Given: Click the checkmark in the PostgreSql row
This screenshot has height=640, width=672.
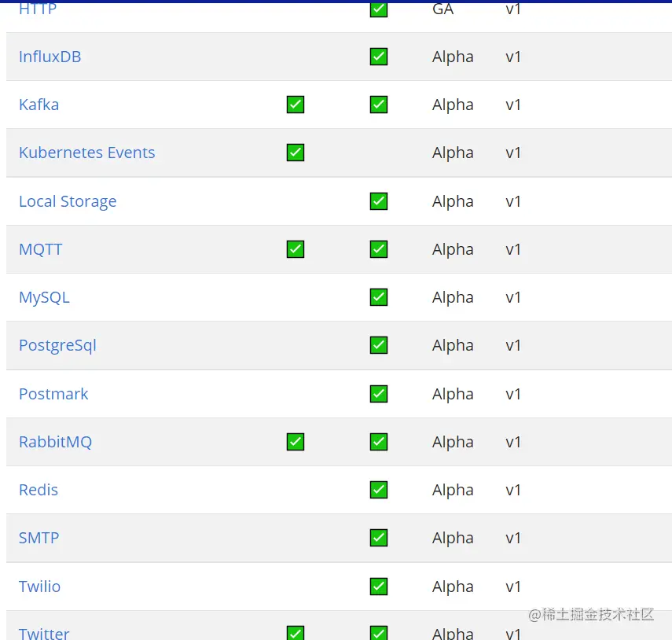Looking at the screenshot, I should 379,345.
